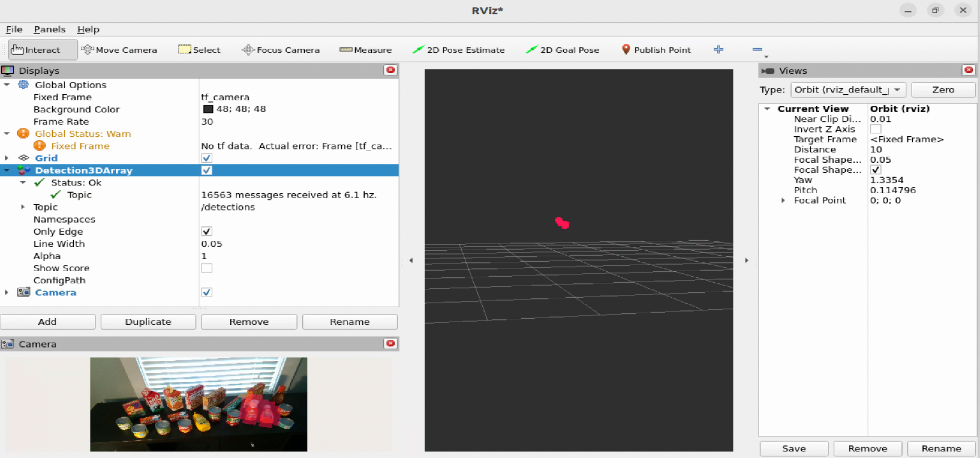980x458 pixels.
Task: Click the Background Color swatch
Action: [208, 109]
